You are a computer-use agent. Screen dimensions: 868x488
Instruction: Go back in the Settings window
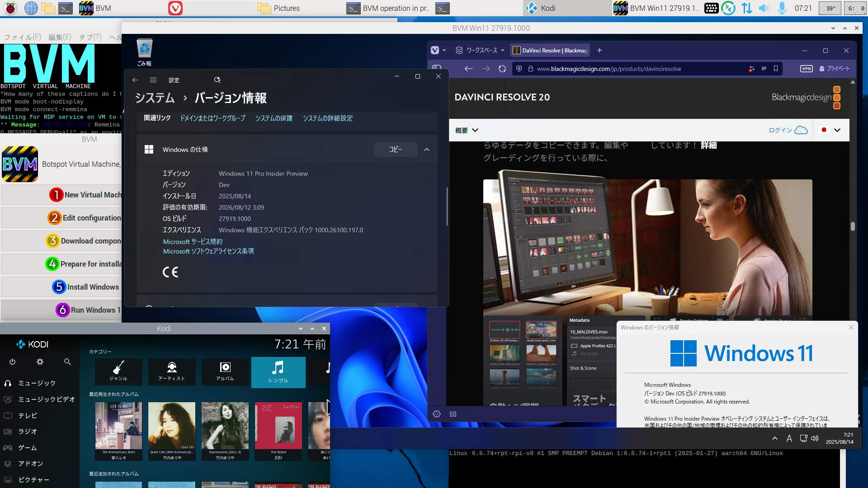point(135,80)
